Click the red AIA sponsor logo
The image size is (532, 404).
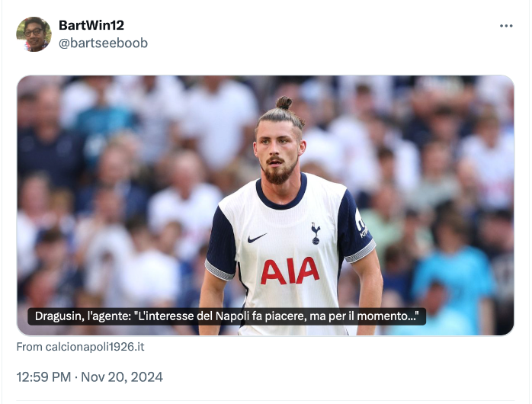(290, 271)
